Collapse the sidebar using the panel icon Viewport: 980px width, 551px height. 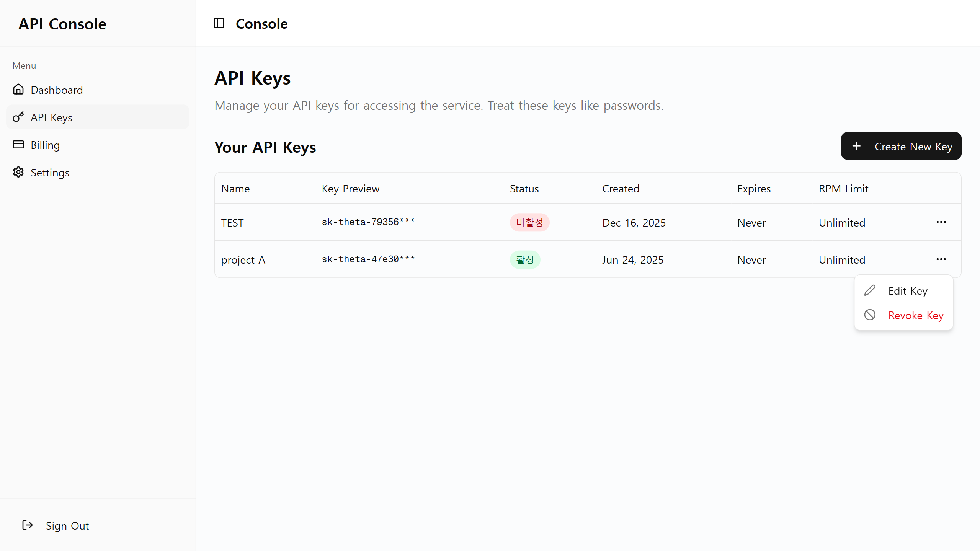click(219, 23)
